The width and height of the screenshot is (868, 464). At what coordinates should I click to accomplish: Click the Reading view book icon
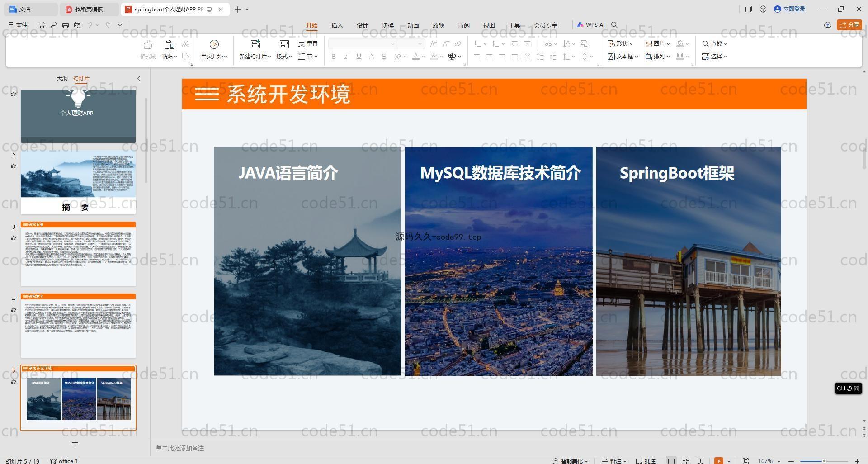pos(700,461)
